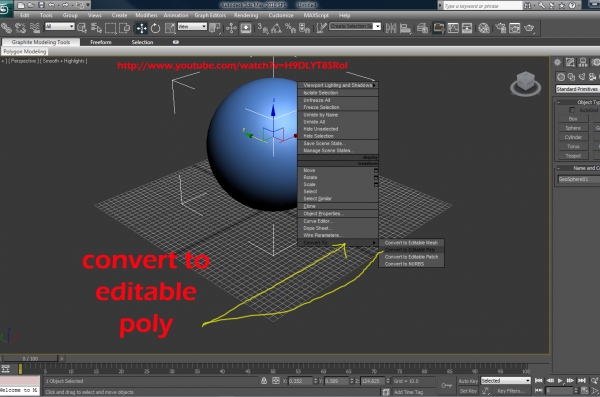Screen dimensions: 600x397
Task: Click inside the keyword search field
Action: (x=483, y=6)
